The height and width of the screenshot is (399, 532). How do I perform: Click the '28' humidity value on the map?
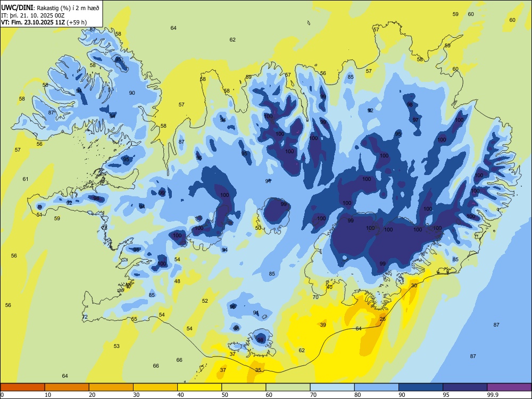tap(383, 319)
